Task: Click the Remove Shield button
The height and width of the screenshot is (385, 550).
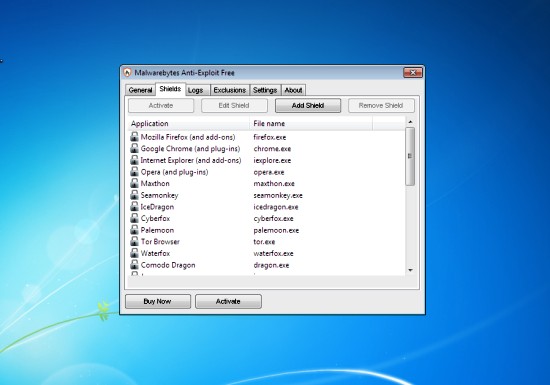Action: (381, 106)
